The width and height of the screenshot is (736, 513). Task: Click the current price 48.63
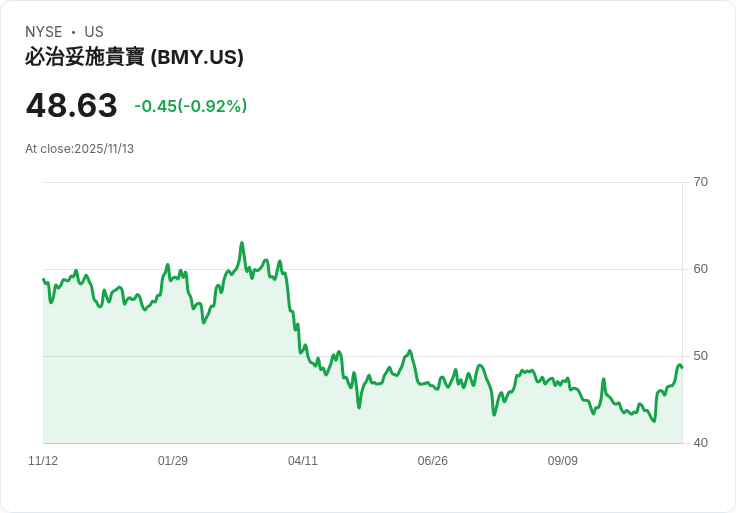[71, 105]
